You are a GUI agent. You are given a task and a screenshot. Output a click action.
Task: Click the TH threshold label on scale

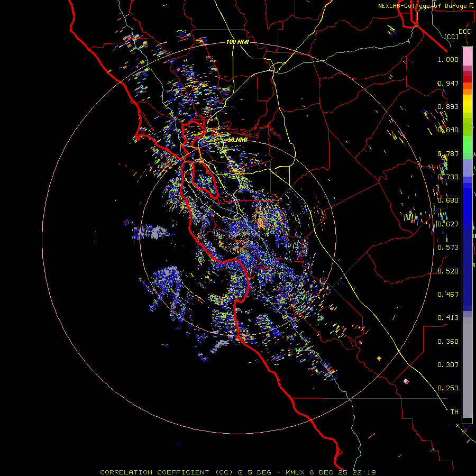[454, 411]
